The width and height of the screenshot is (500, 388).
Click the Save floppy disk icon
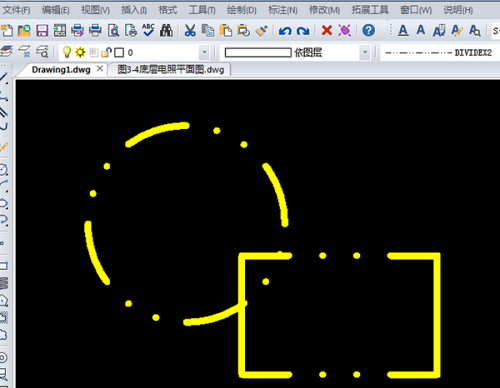(42, 31)
